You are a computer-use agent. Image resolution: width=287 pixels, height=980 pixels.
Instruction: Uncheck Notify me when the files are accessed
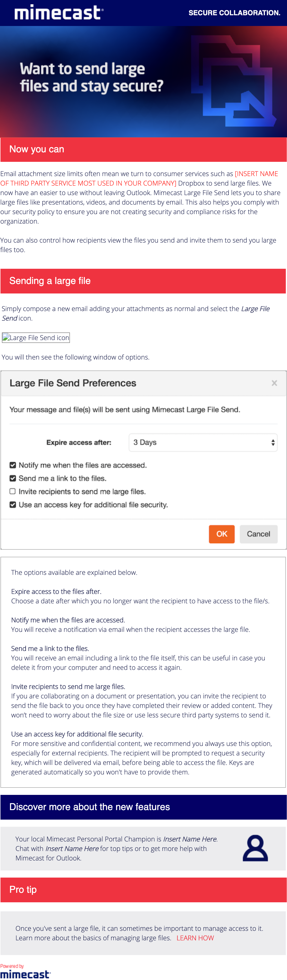(x=13, y=465)
